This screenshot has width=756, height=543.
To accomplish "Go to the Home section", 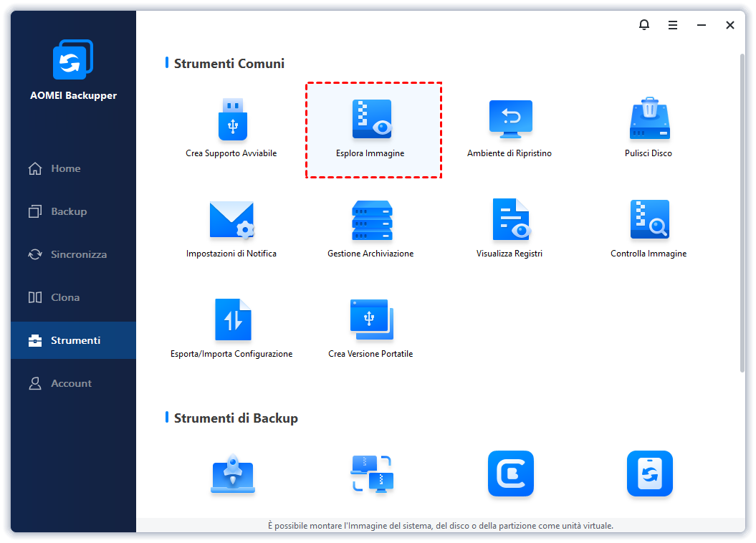I will point(65,168).
